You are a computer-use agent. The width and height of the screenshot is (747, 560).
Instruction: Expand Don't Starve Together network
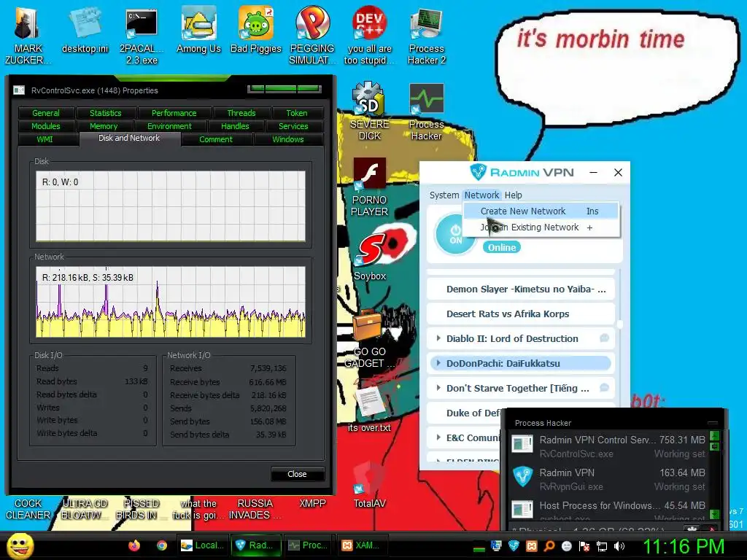click(x=438, y=388)
